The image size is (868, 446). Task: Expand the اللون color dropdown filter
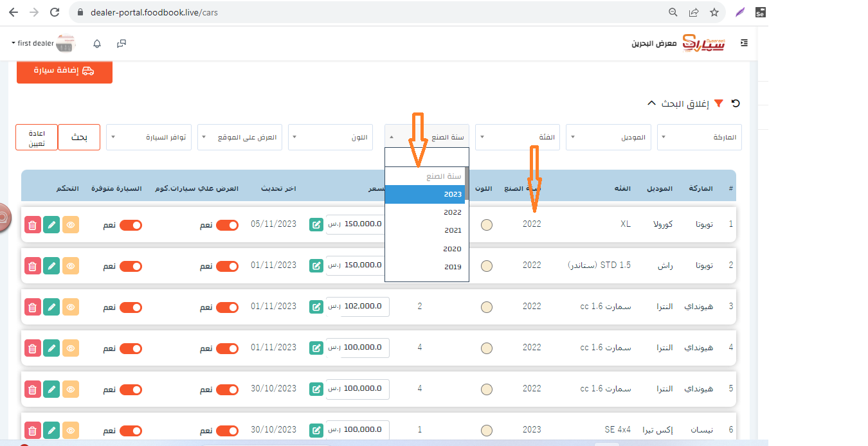coord(330,138)
